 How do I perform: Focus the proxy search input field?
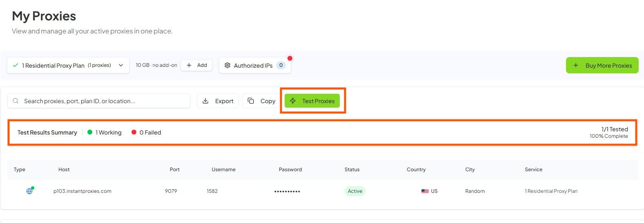coord(99,101)
